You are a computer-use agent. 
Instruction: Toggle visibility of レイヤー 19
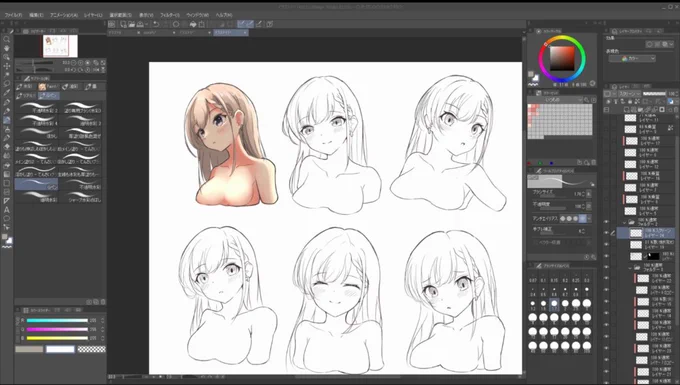click(606, 245)
